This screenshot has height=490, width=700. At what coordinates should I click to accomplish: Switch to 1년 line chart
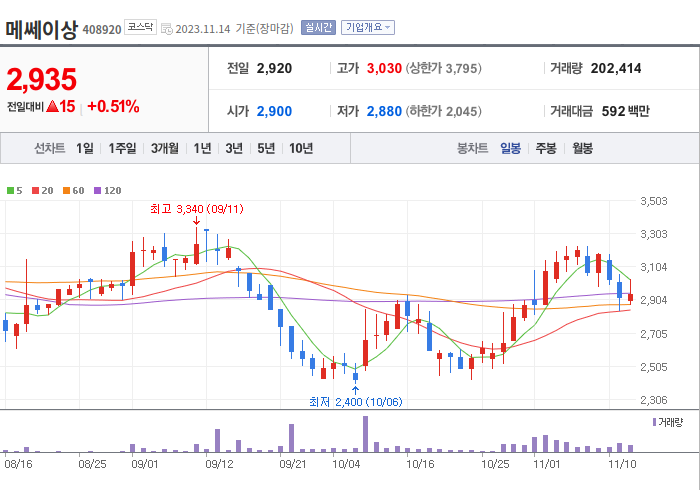[x=202, y=148]
